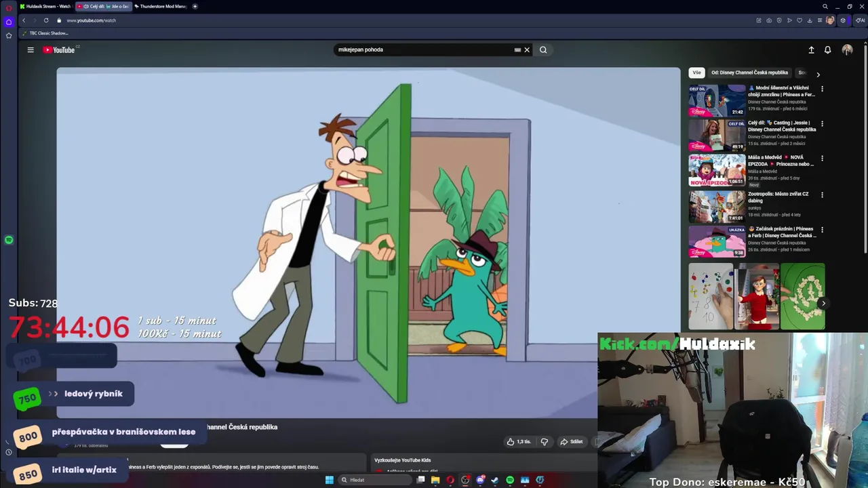The image size is (868, 488).
Task: Open the YouTube hamburger guide menu
Action: tap(31, 49)
